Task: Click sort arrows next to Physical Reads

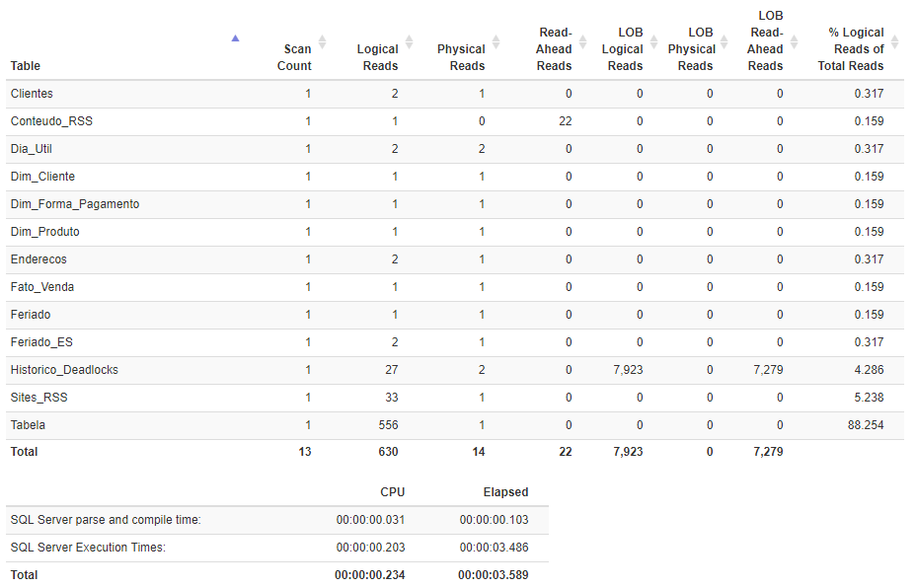Action: pyautogui.click(x=496, y=41)
